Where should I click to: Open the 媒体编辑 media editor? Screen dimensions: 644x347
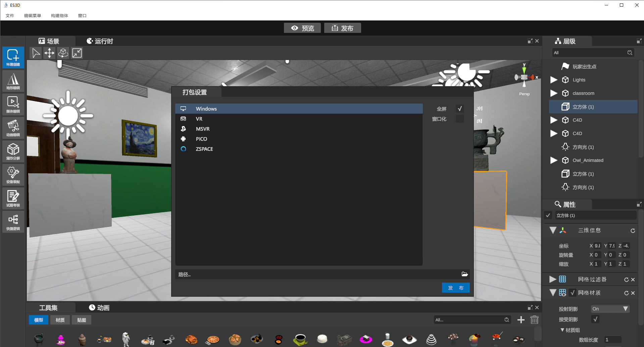click(x=13, y=104)
